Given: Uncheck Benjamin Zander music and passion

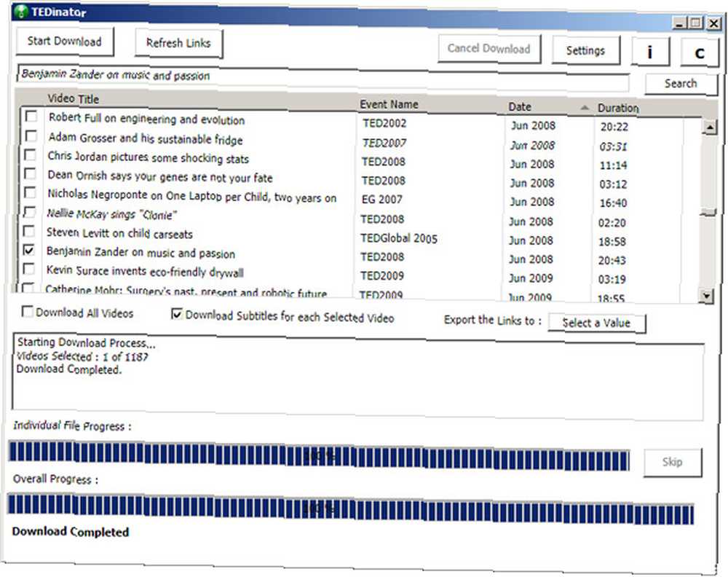Looking at the screenshot, I should pyautogui.click(x=29, y=250).
